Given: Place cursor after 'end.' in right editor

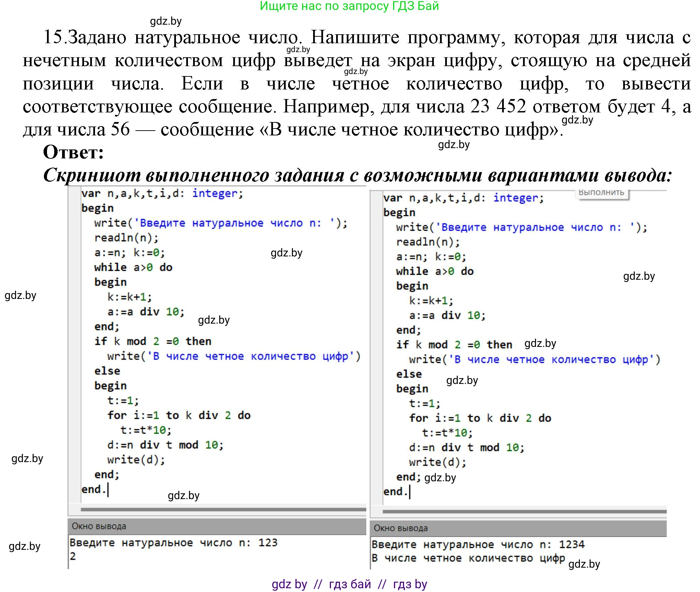Looking at the screenshot, I should [x=410, y=492].
